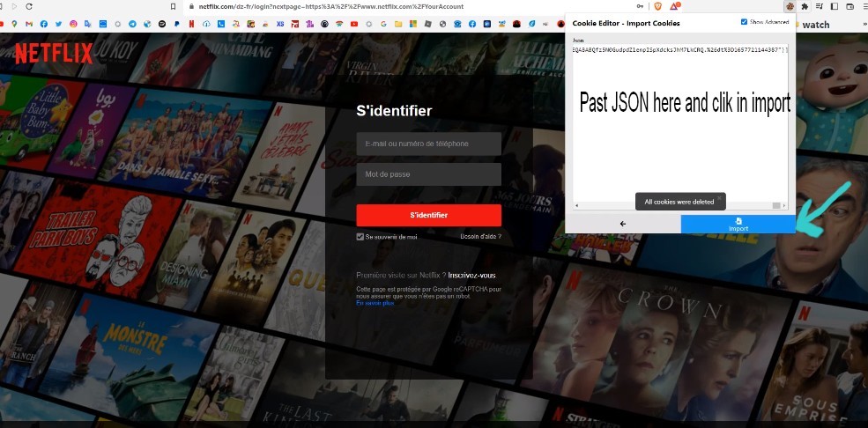This screenshot has width=868, height=428.
Task: Uncheck the Se souvenir de moi checkbox
Action: tap(360, 237)
